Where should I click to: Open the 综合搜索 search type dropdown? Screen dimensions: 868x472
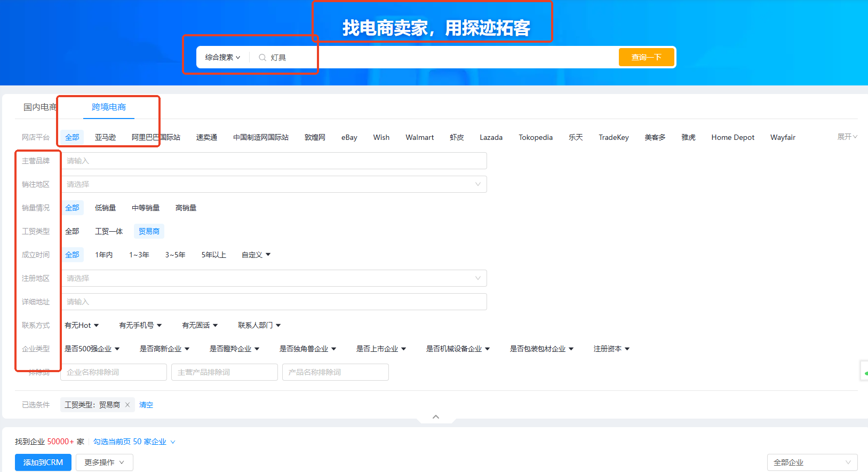pyautogui.click(x=222, y=58)
